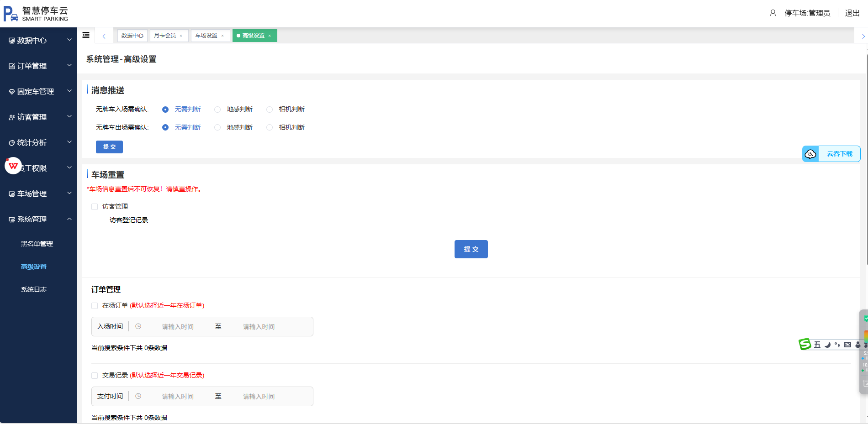Expand the 数据中心 sidebar menu
Screen dimensions: 868x424
38,41
